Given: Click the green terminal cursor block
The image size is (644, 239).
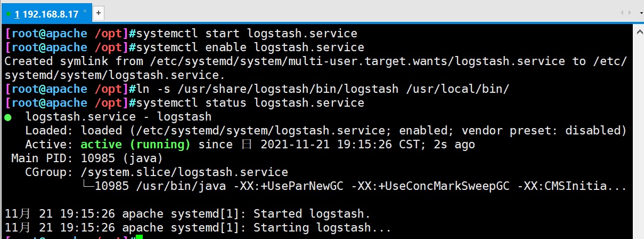Looking at the screenshot, I should (x=140, y=237).
